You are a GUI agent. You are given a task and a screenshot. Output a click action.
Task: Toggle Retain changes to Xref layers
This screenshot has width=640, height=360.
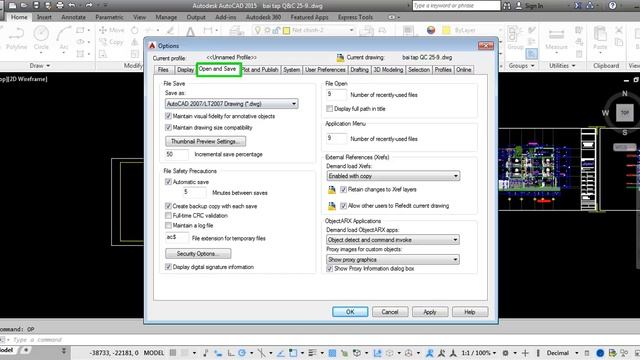343,189
